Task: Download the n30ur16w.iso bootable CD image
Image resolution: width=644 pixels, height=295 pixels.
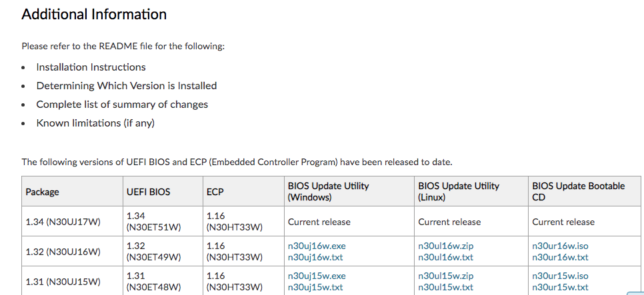Action: coord(560,246)
